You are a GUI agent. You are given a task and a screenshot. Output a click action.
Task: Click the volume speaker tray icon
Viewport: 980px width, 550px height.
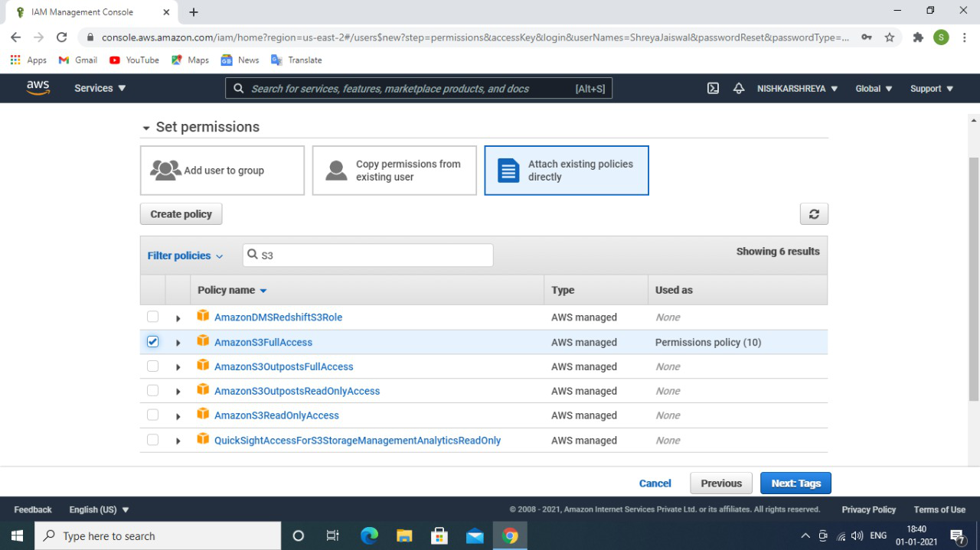(857, 536)
